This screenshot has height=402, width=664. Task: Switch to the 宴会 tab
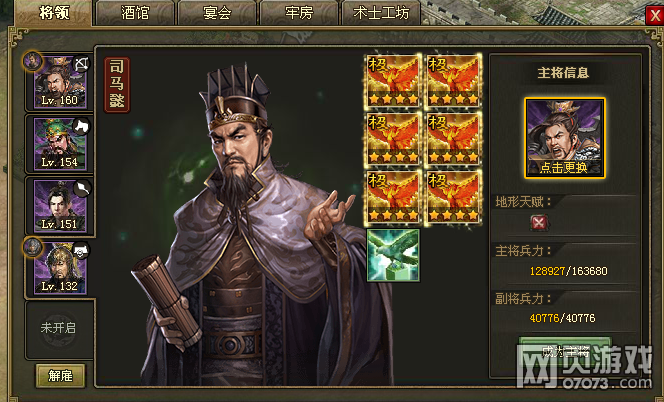coord(217,13)
